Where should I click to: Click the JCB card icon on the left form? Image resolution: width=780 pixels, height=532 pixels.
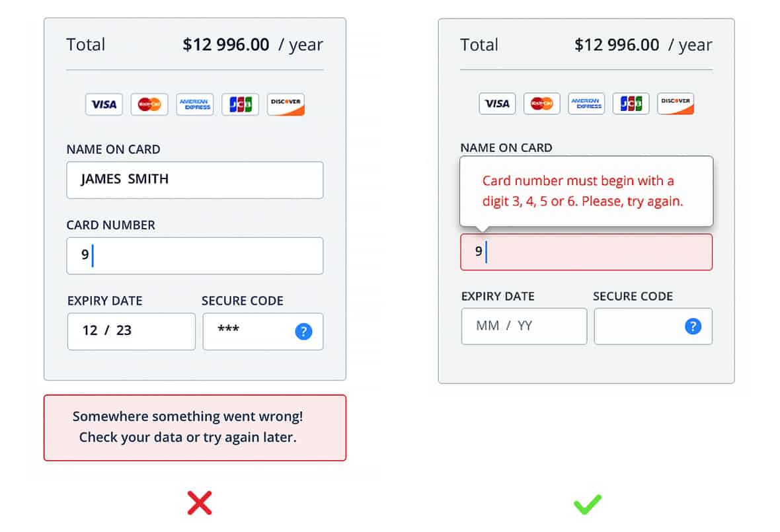(240, 104)
